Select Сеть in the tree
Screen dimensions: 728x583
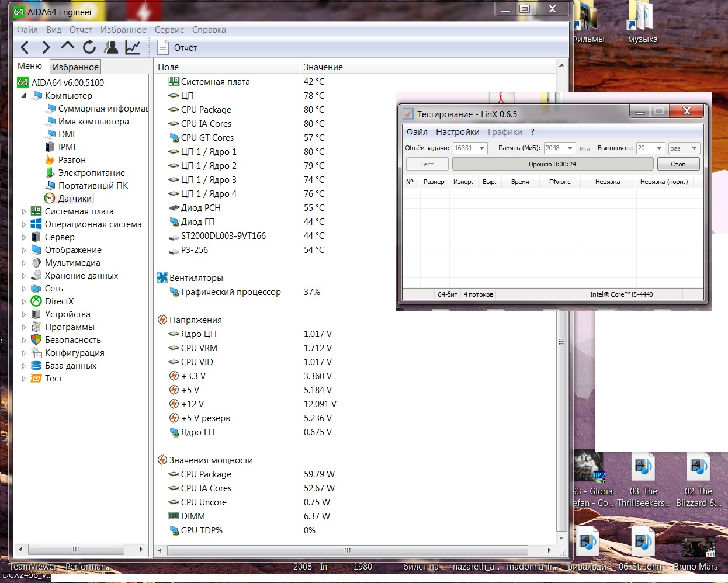54,289
